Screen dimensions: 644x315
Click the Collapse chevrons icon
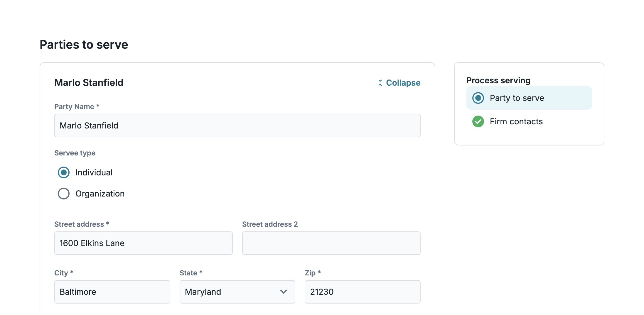[x=380, y=83]
